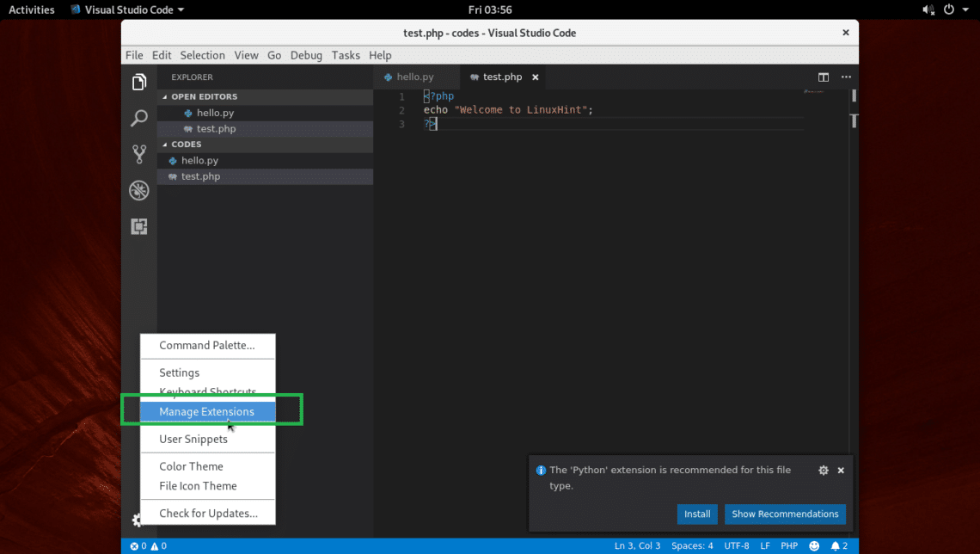
Task: Collapse the CODES folder section
Action: click(186, 145)
